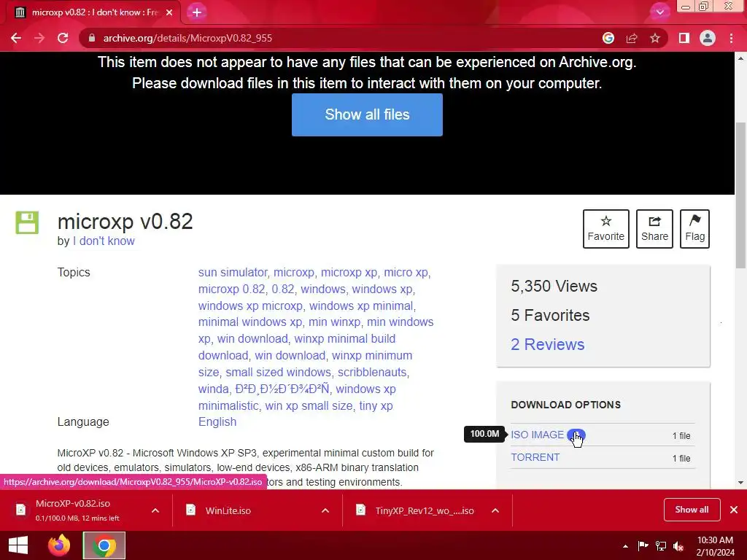The image size is (747, 560).
Task: Open the 2 Reviews link
Action: (547, 344)
